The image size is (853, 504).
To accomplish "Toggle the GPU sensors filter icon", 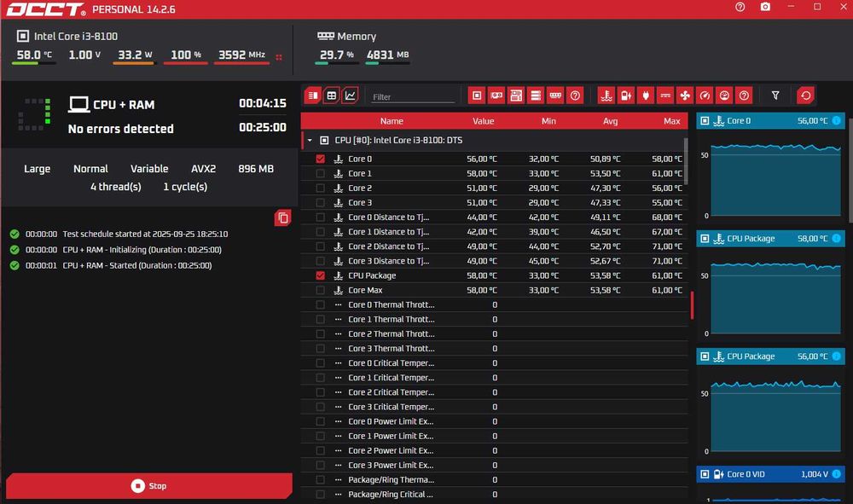I will coord(496,96).
